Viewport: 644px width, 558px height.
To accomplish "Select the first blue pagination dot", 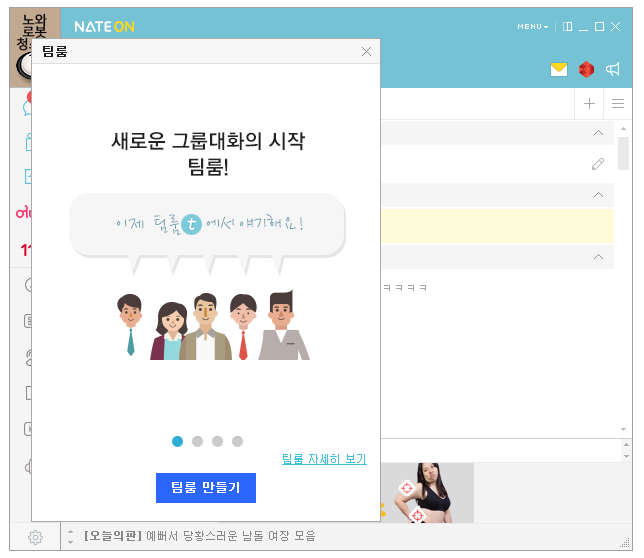I will [177, 441].
